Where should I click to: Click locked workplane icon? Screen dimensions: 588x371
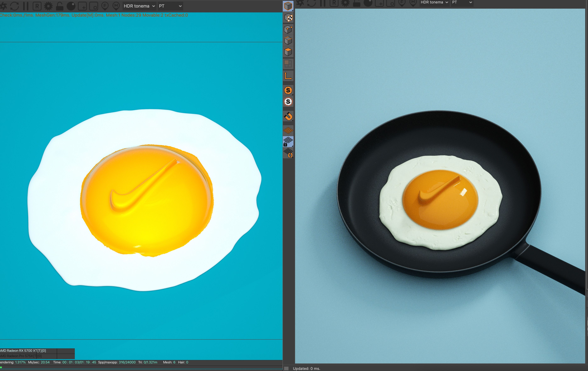click(x=288, y=141)
